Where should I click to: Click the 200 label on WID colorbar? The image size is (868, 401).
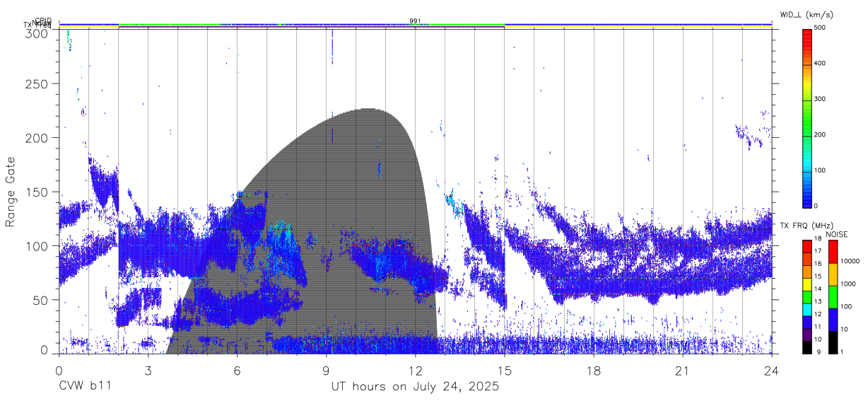(821, 134)
